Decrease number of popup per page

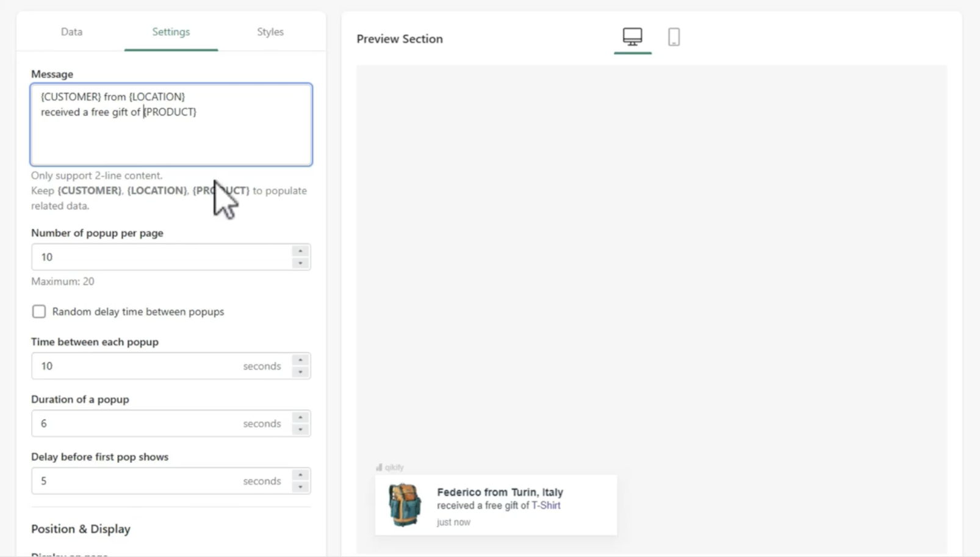300,263
